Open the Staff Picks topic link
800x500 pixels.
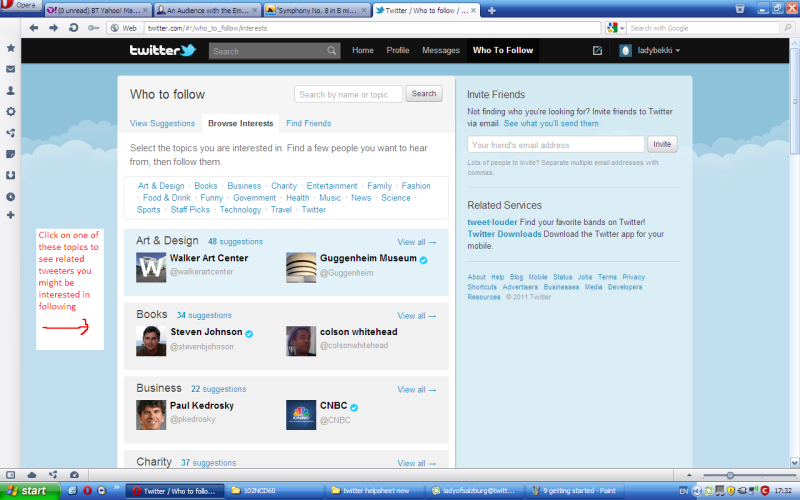(x=190, y=210)
